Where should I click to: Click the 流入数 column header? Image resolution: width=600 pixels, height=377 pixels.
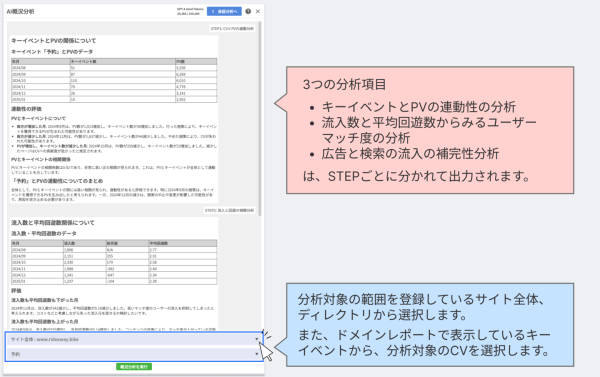[x=85, y=243]
